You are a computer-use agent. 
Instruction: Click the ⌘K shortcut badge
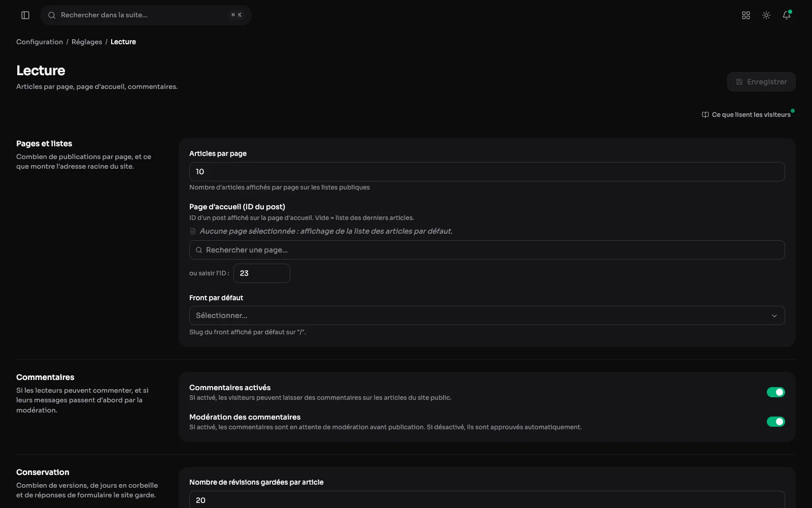coord(236,15)
